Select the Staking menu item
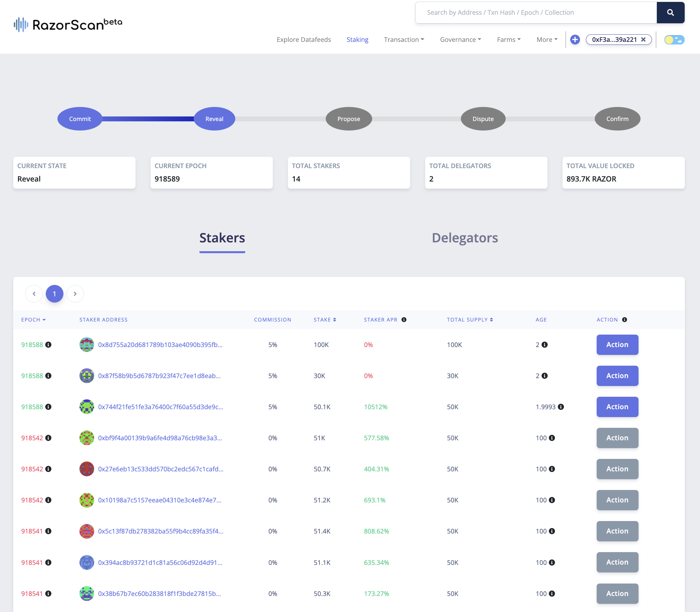Viewport: 700px width, 612px height. [357, 40]
